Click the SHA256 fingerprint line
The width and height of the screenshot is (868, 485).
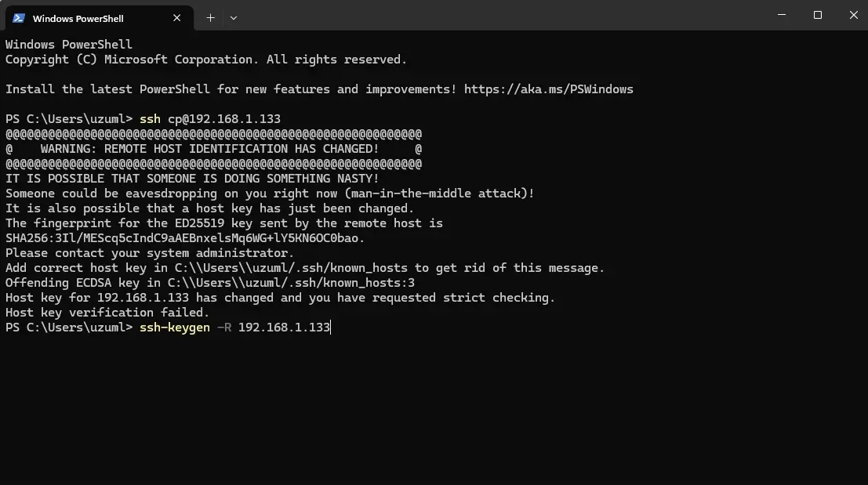[185, 238]
